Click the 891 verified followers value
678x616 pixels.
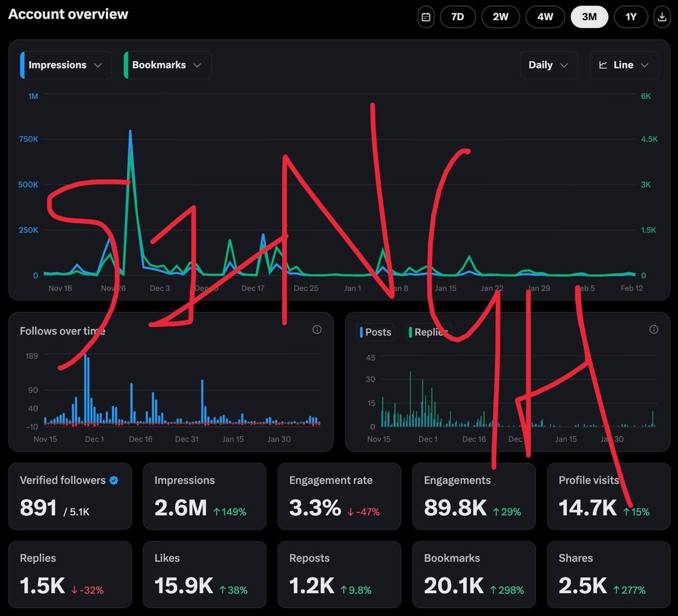38,508
